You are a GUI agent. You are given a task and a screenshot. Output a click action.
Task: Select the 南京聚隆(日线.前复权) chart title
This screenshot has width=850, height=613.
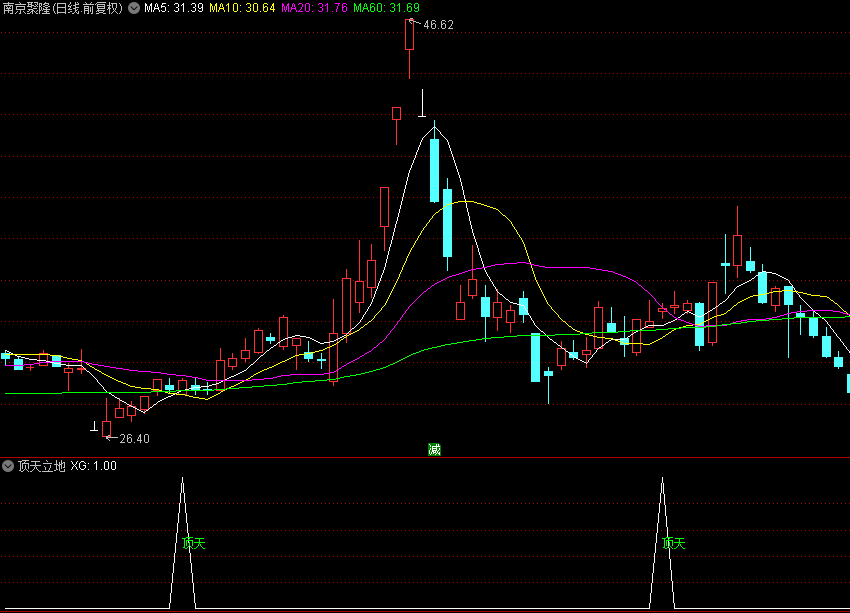[63, 8]
